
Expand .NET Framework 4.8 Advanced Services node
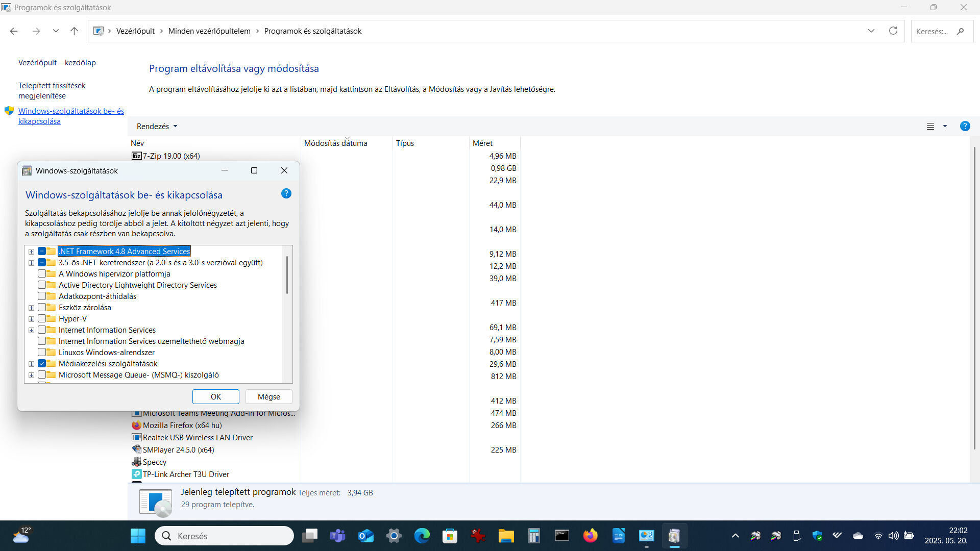(31, 252)
